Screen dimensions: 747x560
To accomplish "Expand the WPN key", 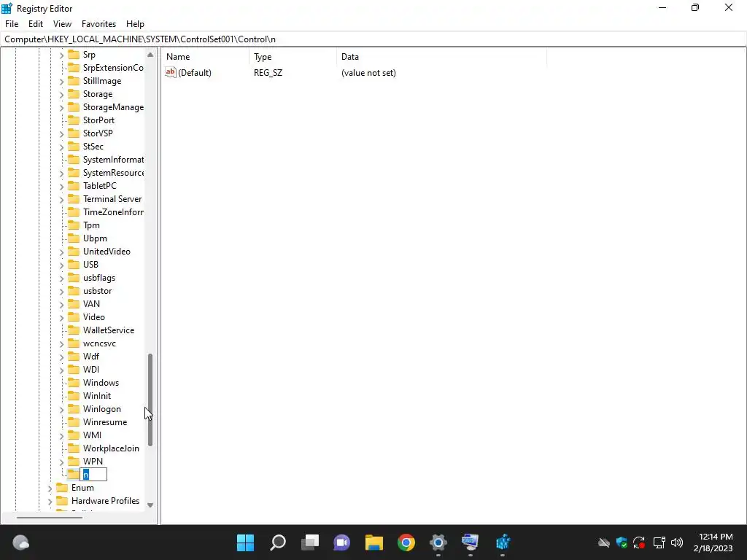I will [61, 462].
